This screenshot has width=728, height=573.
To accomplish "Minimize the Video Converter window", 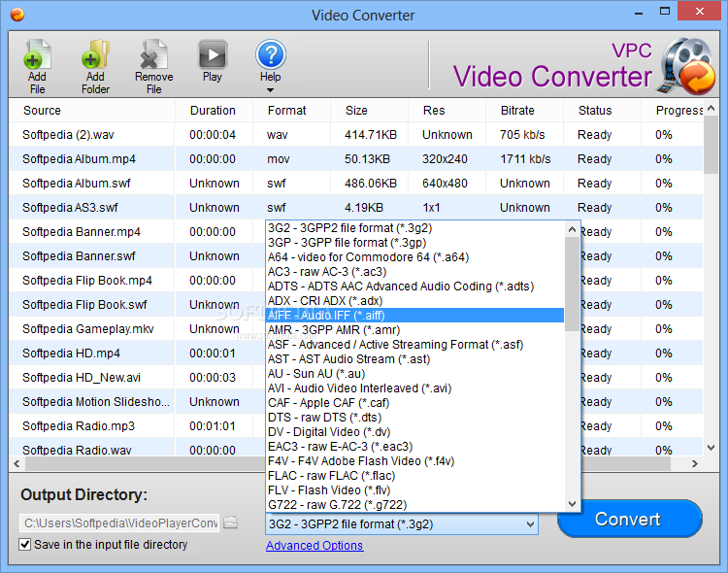I will (639, 12).
